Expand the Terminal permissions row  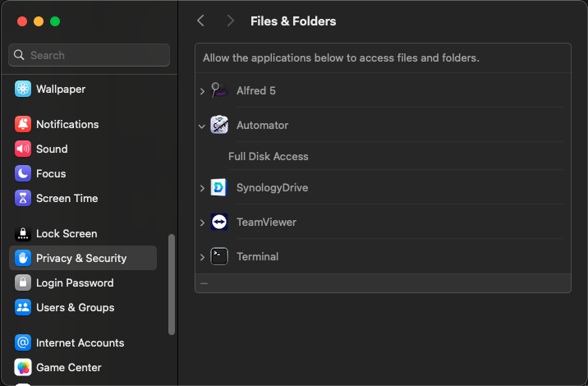202,258
